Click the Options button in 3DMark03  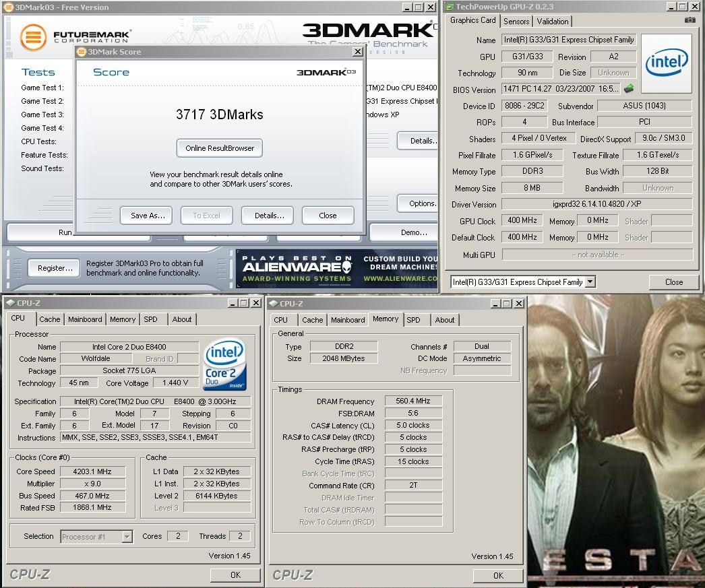pos(418,203)
